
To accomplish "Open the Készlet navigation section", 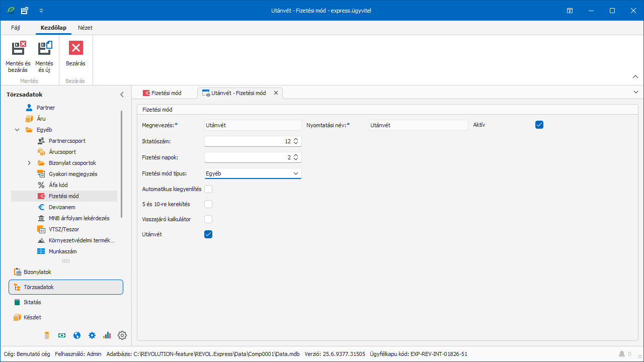I will [x=32, y=317].
